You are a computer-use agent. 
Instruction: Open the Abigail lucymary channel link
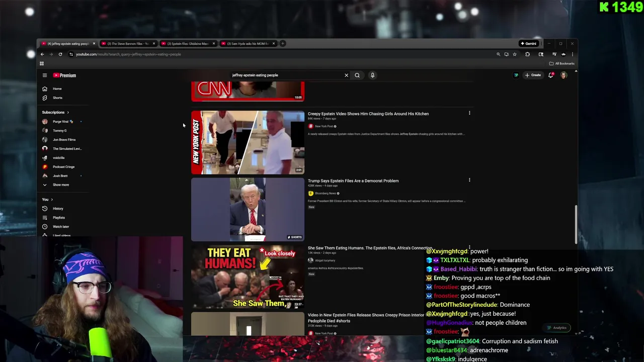[x=325, y=260]
